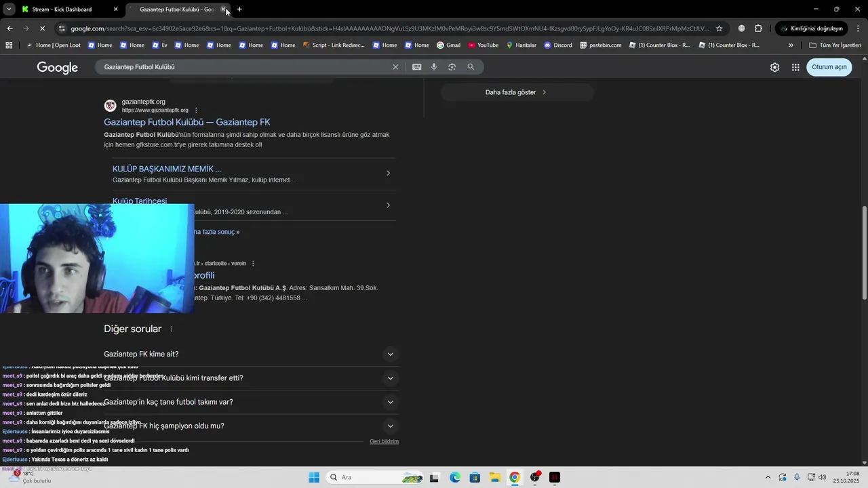Click Kimliğinizi doğrulayın profile button

[x=812, y=28]
